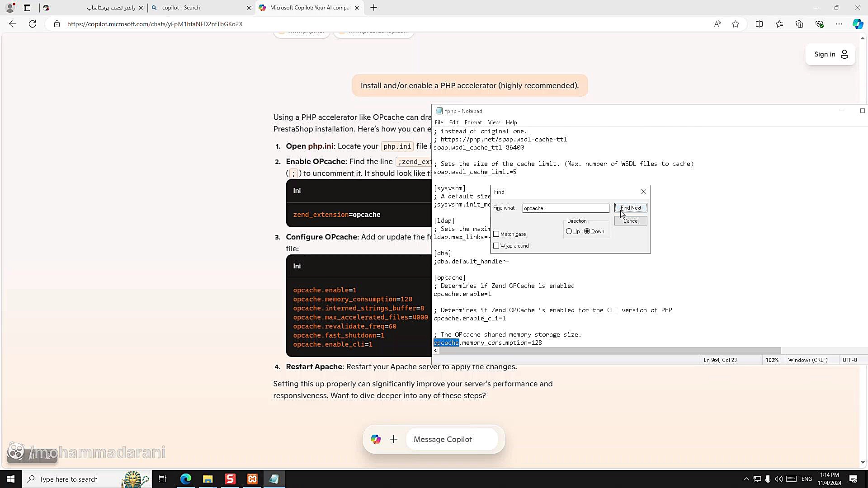Open File Explorer from the taskbar
Image resolution: width=868 pixels, height=488 pixels.
click(x=208, y=479)
